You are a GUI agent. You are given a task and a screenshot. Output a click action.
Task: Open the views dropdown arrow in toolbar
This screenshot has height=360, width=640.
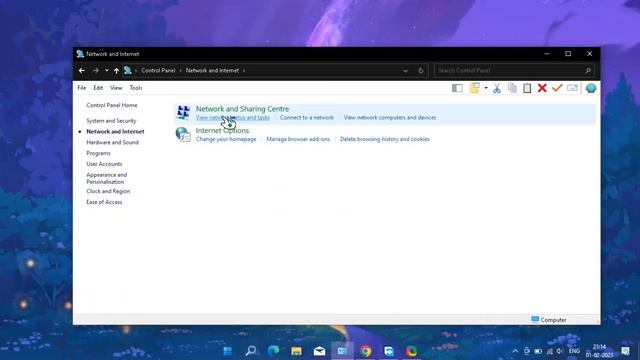coord(486,88)
